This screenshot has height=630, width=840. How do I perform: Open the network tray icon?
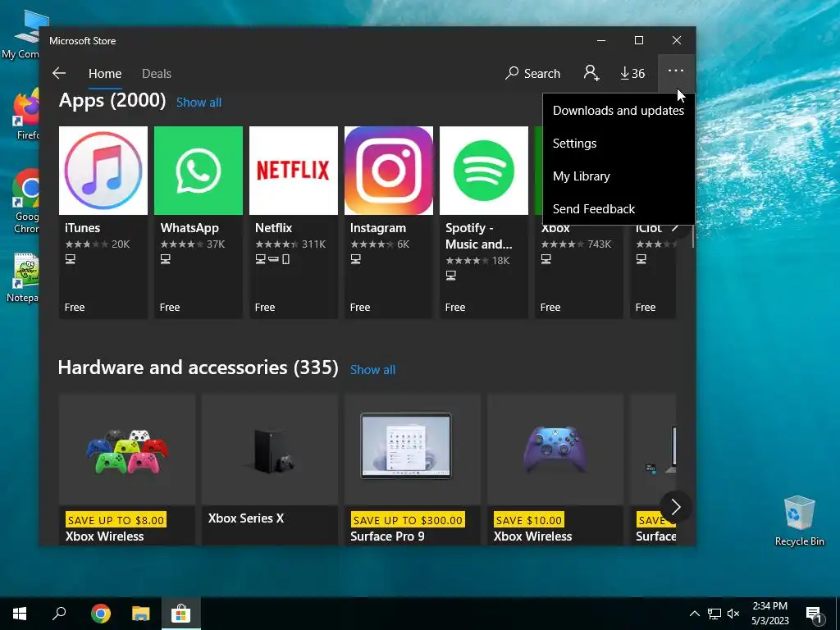(x=714, y=614)
